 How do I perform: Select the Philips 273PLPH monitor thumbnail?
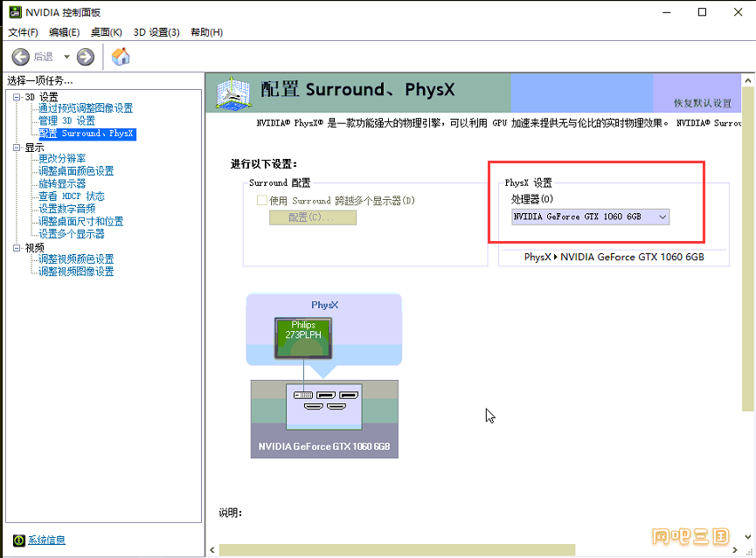(303, 338)
